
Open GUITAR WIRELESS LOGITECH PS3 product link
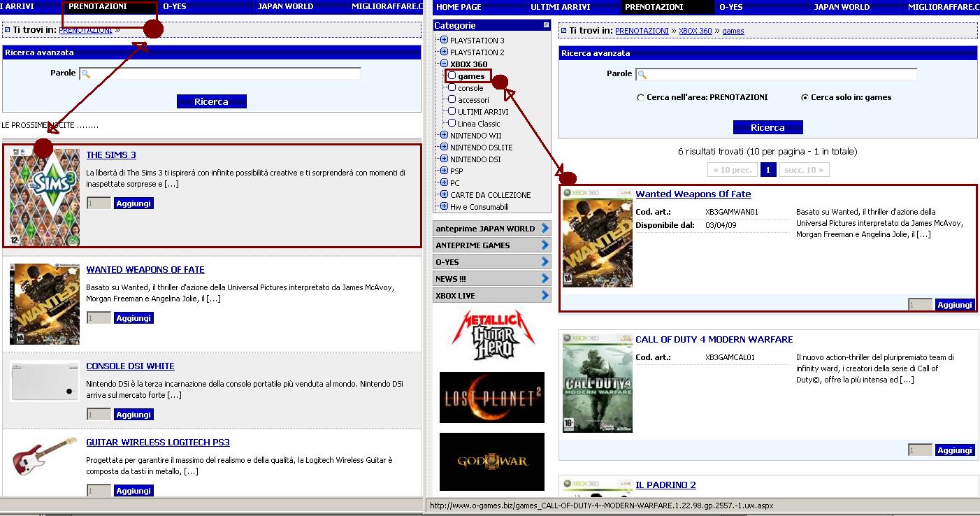[x=158, y=443]
